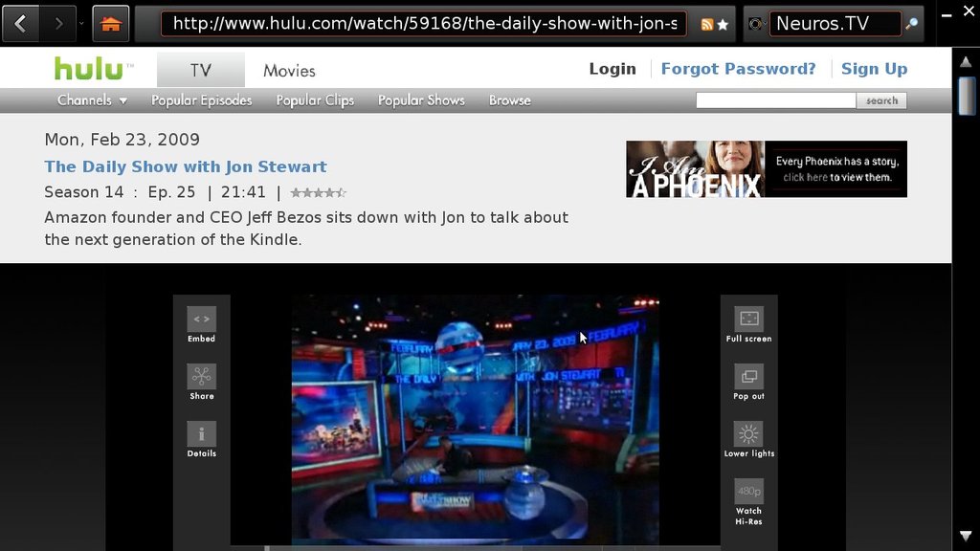The image size is (980, 551).
Task: Switch to the TV tab
Action: (x=201, y=70)
